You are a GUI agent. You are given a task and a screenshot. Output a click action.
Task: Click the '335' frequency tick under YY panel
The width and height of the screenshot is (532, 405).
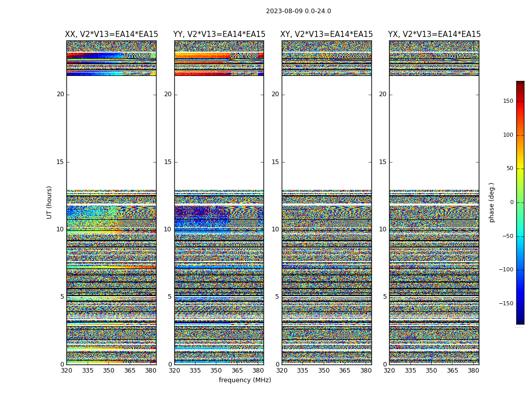tap(195, 371)
